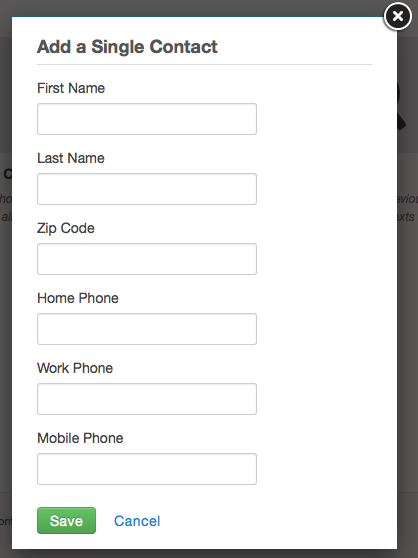Viewport: 418px width, 558px height.
Task: Place cursor in Mobile Phone field
Action: click(147, 469)
